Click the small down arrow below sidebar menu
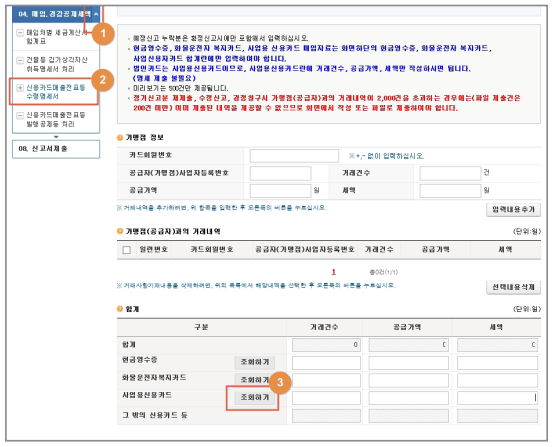 [56, 137]
